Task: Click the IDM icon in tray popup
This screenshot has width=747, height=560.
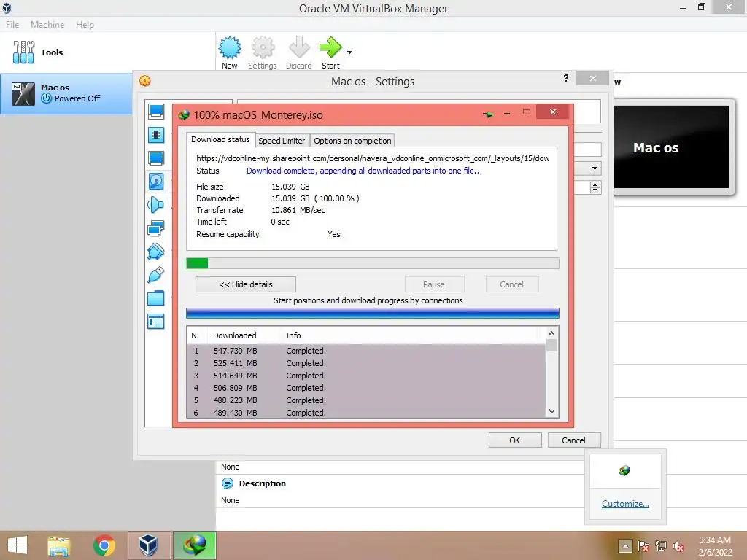Action: (x=624, y=470)
